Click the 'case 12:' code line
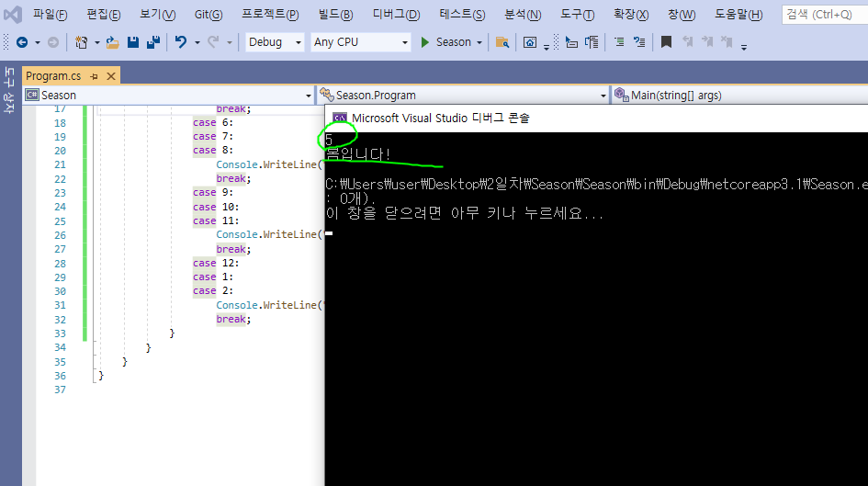Viewport: 868px width, 486px height. (216, 263)
